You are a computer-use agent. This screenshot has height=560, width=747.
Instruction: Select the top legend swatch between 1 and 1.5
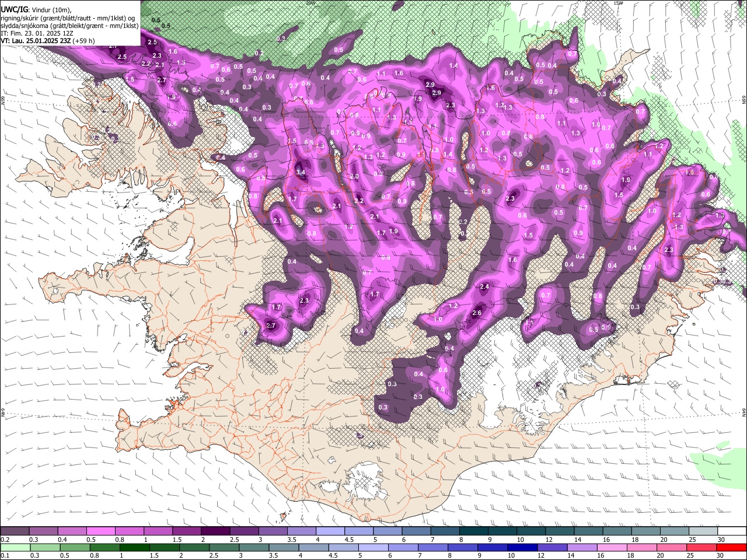tap(158, 531)
